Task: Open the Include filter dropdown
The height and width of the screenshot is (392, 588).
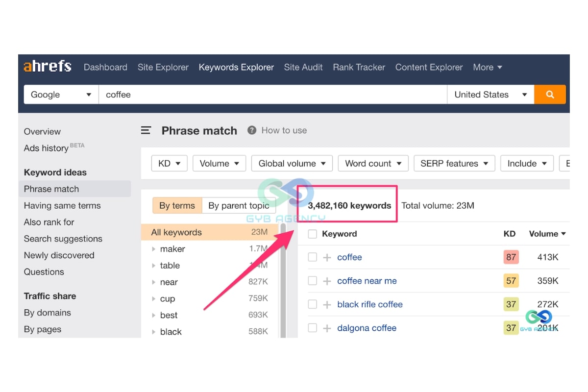Action: click(x=527, y=164)
